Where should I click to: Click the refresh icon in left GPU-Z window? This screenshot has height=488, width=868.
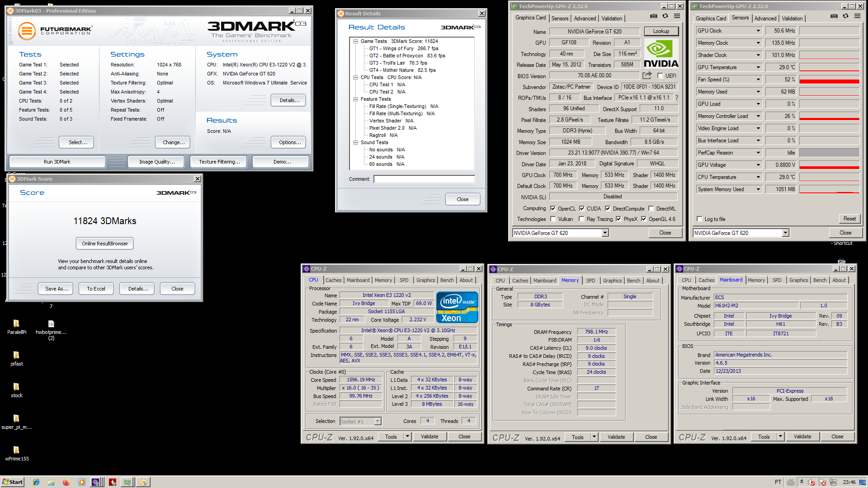(x=665, y=16)
